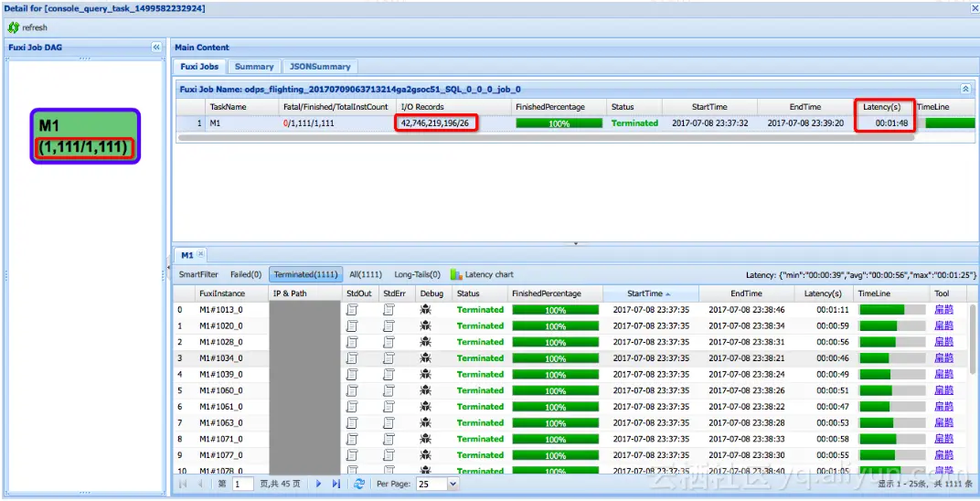
Task: Collapse the Fuxi Job Name panel
Action: click(x=965, y=90)
